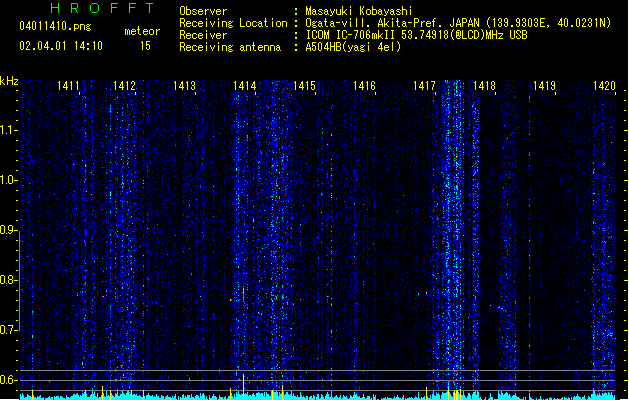629x400 pixels.
Task: Click the 1418 time tick label
Action: [484, 86]
